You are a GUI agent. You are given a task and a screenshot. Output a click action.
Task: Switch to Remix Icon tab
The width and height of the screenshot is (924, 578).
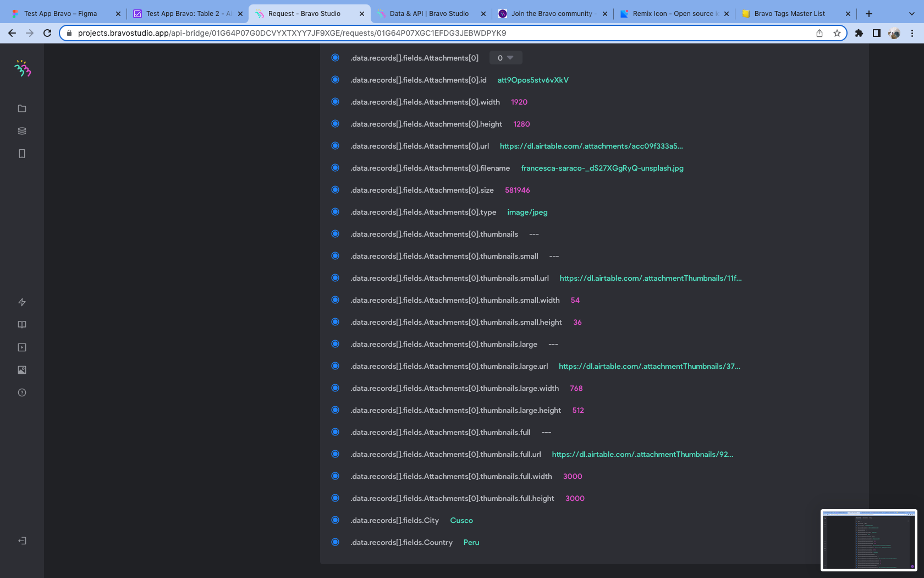coord(674,14)
